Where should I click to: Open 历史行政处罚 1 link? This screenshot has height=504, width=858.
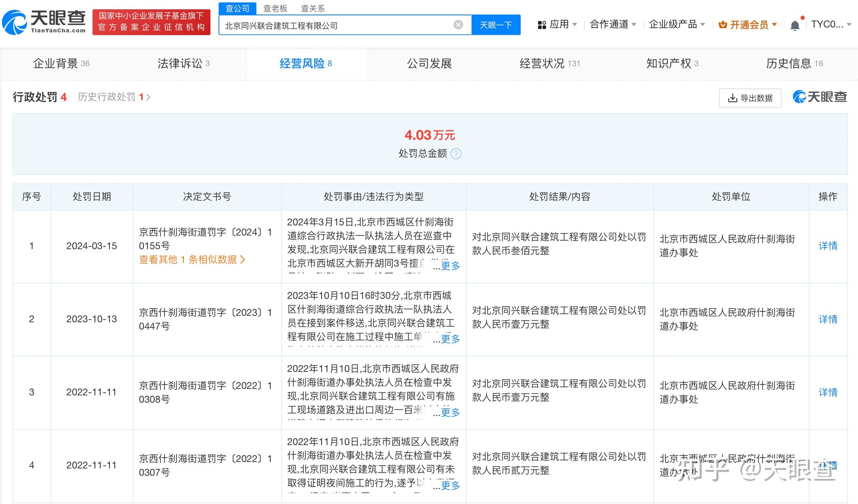[114, 97]
